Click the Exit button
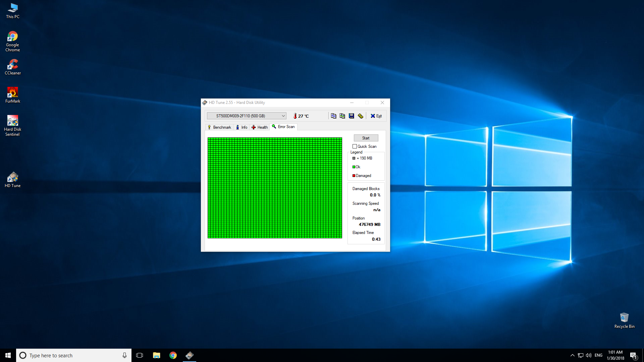The height and width of the screenshot is (362, 644). [x=376, y=116]
